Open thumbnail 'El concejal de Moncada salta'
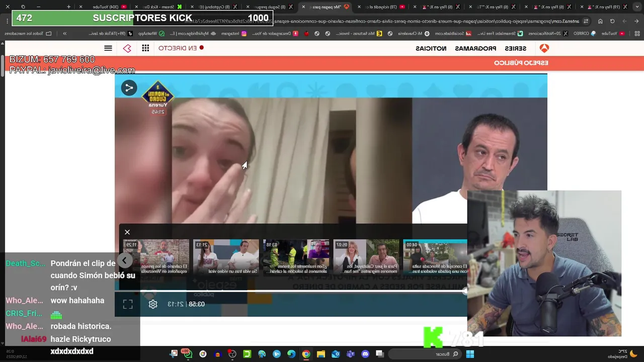The height and width of the screenshot is (362, 644). pos(435,257)
